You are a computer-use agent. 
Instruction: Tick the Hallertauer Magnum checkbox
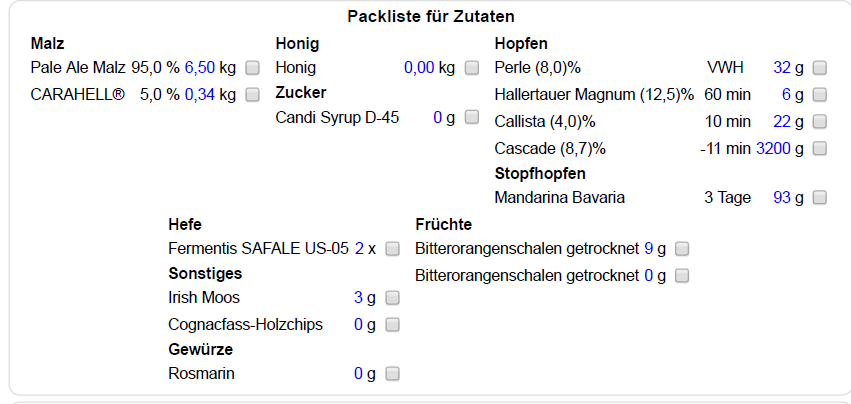tap(820, 95)
